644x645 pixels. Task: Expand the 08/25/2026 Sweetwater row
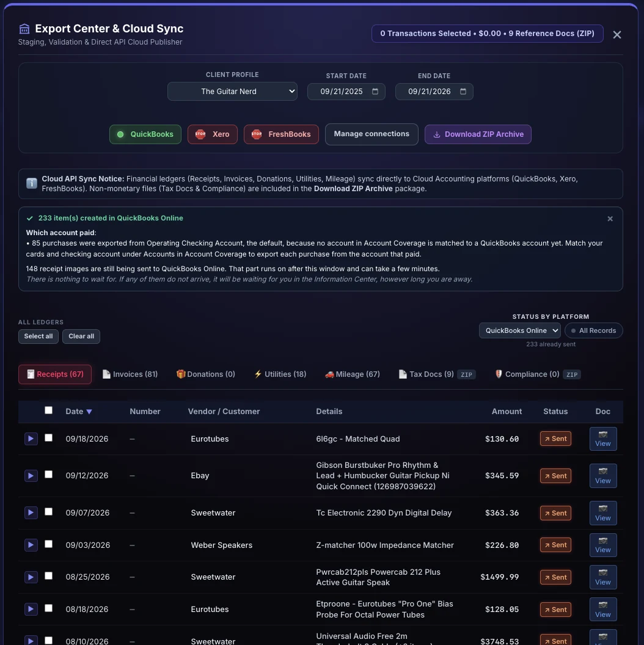tap(31, 577)
